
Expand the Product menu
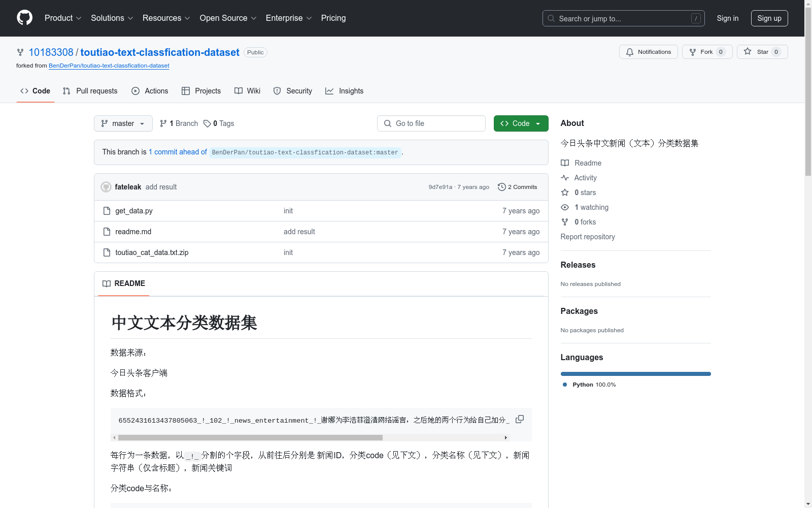pos(63,18)
